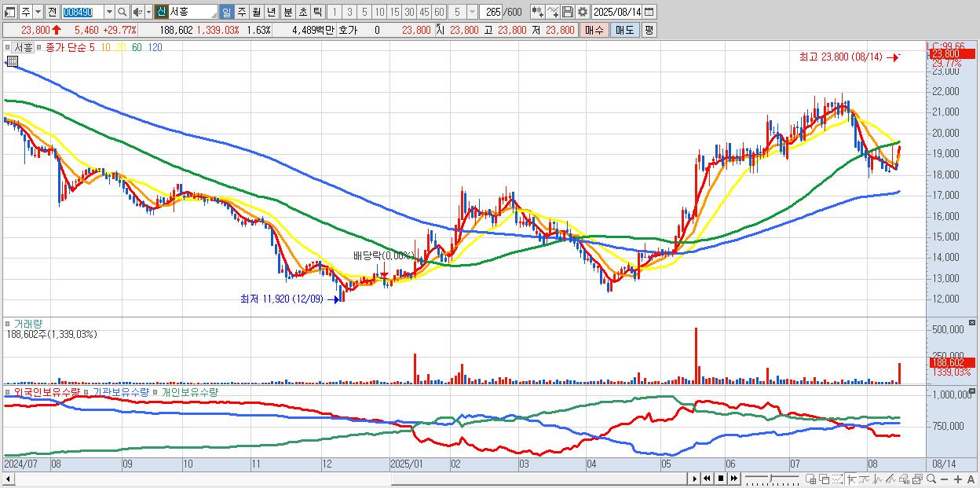Click the interval button 10
Viewport: 980px width, 488px height.
tap(379, 12)
